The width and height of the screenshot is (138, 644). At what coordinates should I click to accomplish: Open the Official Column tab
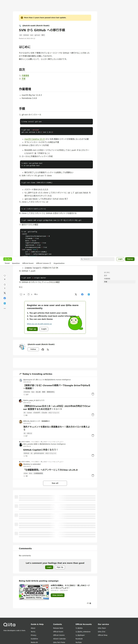[x=44, y=263]
